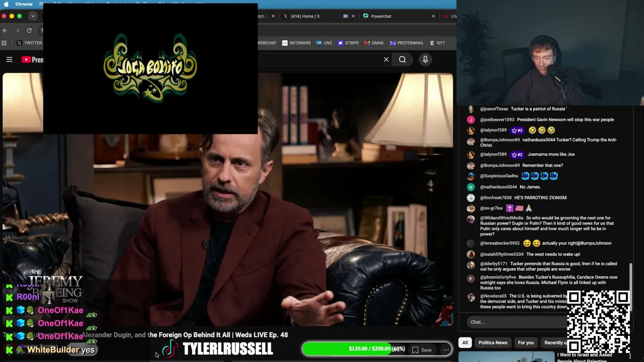Open @isaiahfiftythree5334 chat avatar
The height and width of the screenshot is (362, 644).
tap(470, 254)
